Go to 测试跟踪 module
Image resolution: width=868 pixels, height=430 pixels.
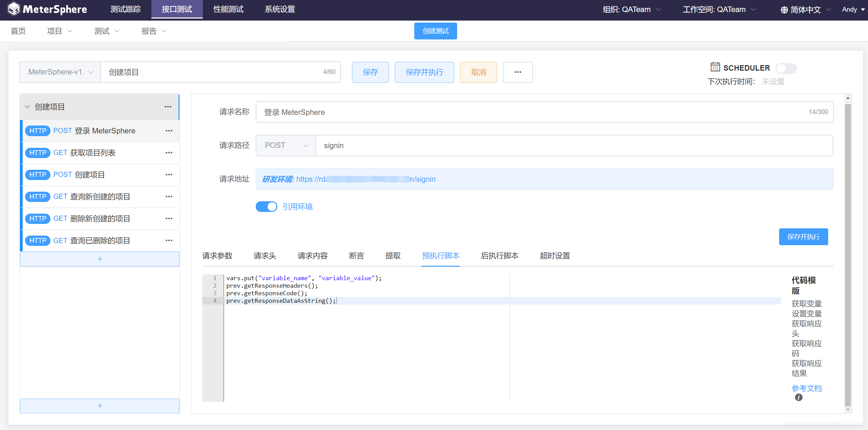[x=126, y=9]
